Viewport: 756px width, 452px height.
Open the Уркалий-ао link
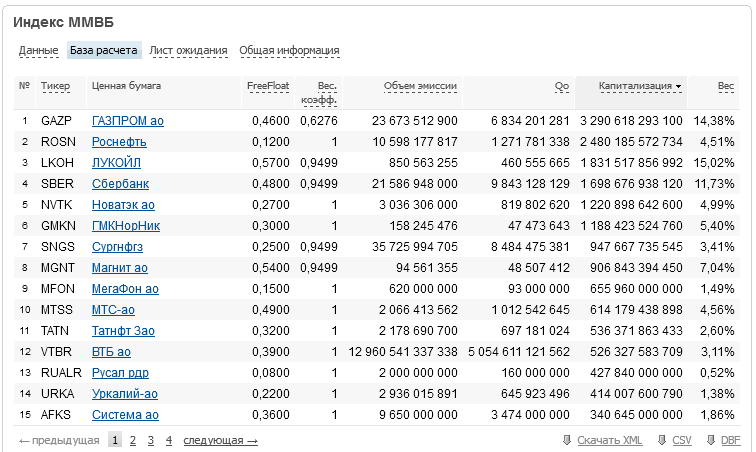pos(125,394)
